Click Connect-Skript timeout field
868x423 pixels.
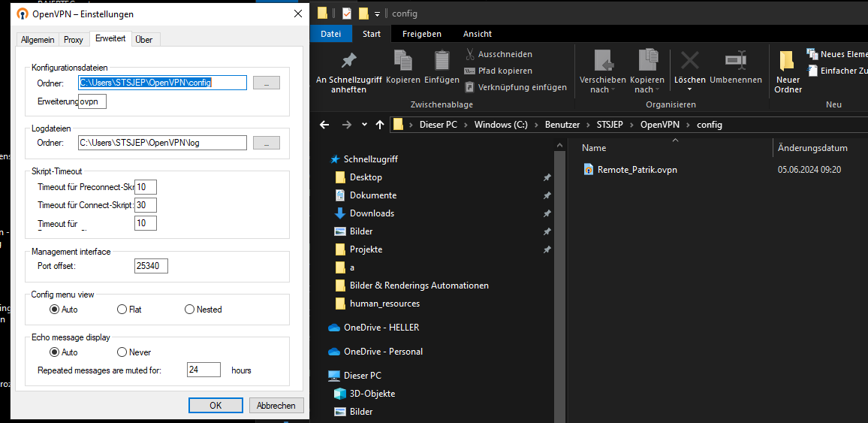pyautogui.click(x=146, y=205)
